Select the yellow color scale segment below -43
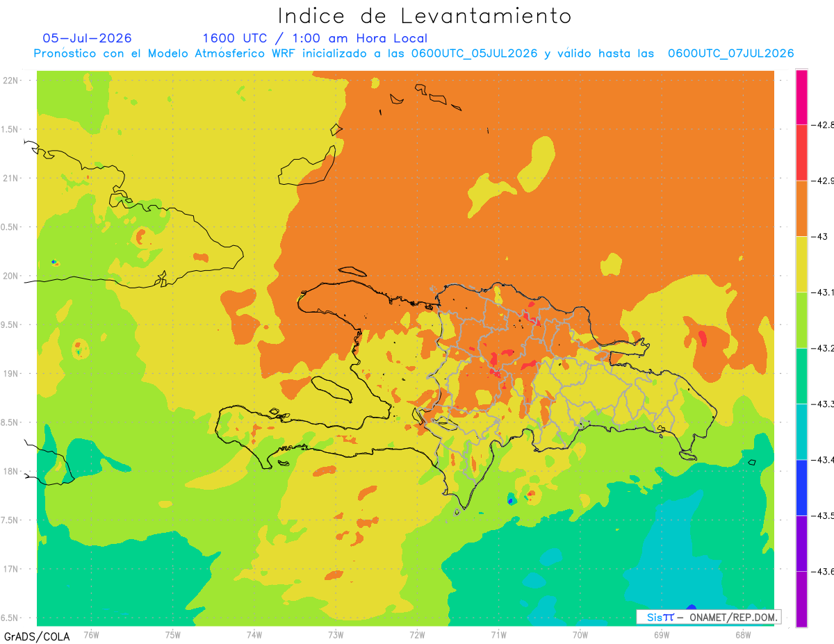The image size is (834, 644). 801,265
